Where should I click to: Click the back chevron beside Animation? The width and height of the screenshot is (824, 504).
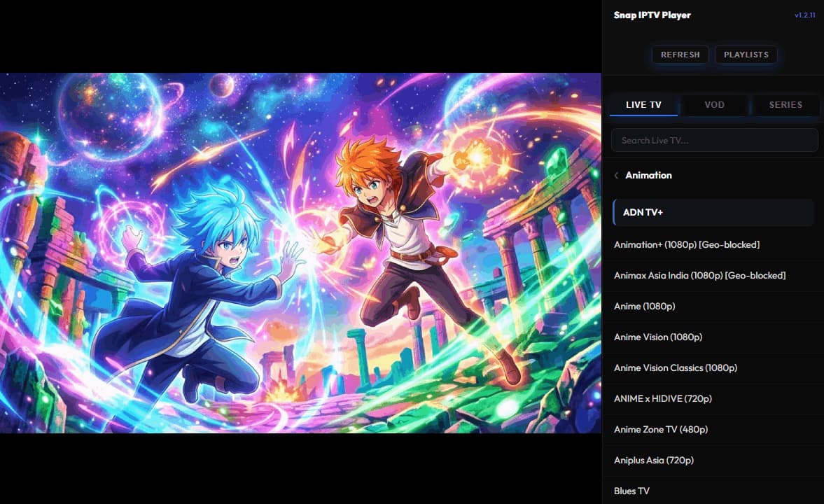coord(616,176)
